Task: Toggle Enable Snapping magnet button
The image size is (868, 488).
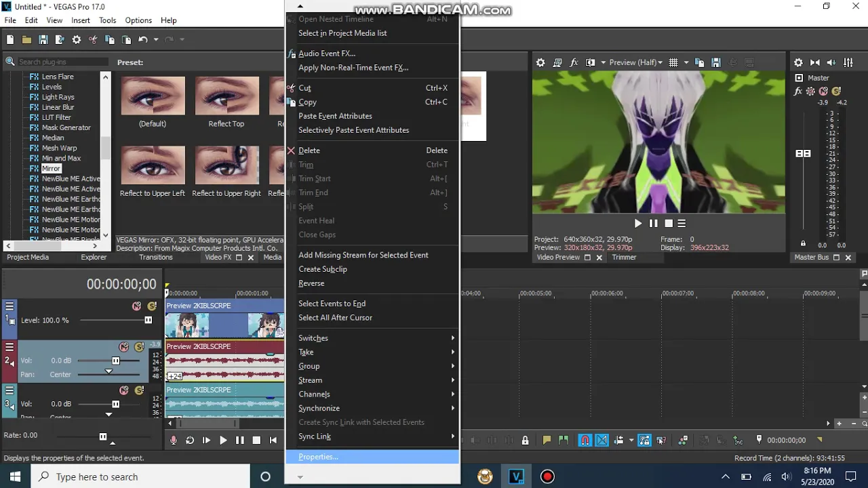Action: [x=585, y=440]
